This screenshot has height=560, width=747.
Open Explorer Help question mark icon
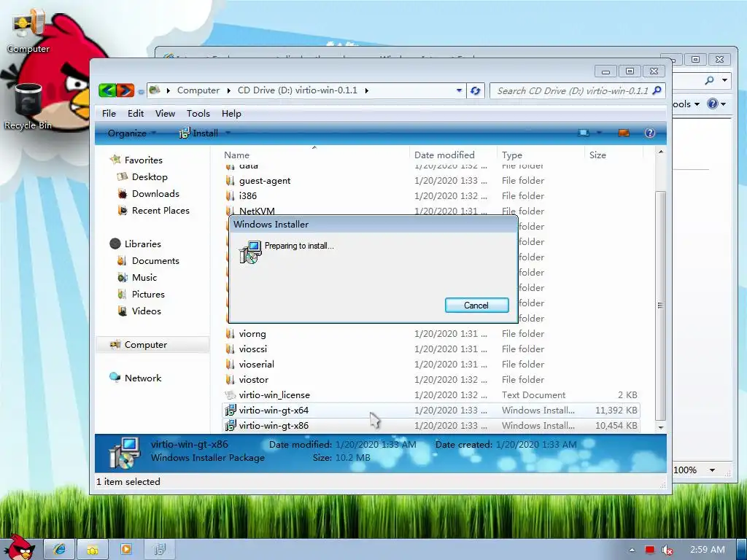(650, 133)
